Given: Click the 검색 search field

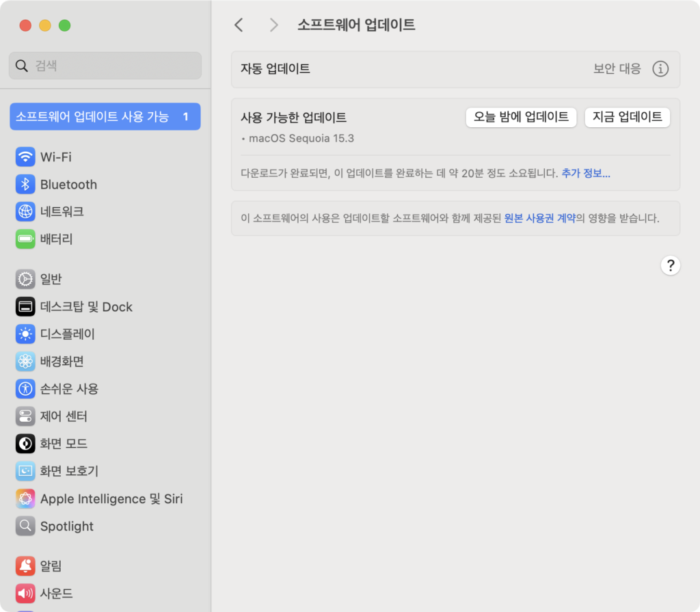Looking at the screenshot, I should click(x=105, y=66).
